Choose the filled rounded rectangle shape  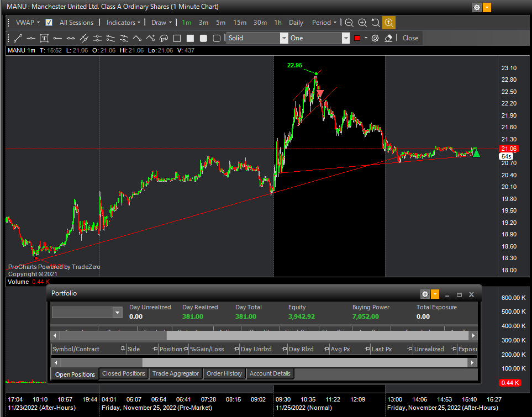pos(203,38)
